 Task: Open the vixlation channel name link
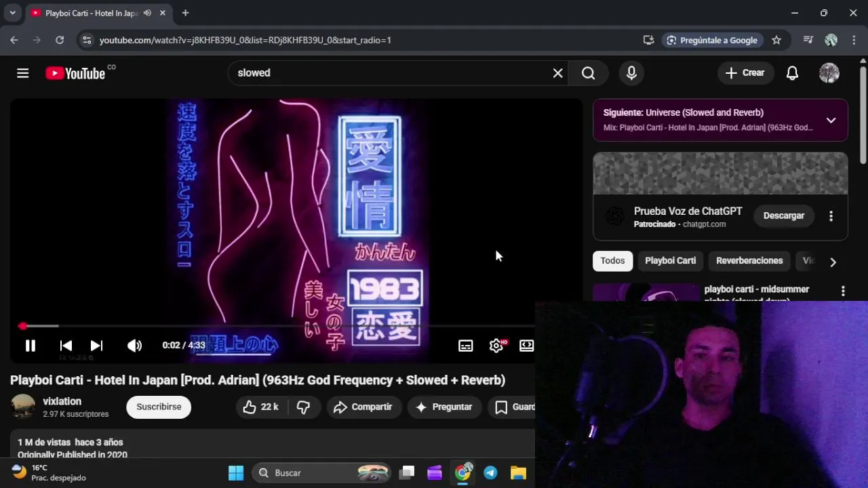62,401
